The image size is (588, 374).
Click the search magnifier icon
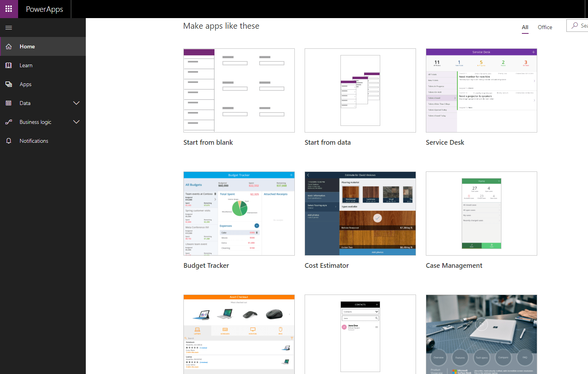tap(575, 25)
